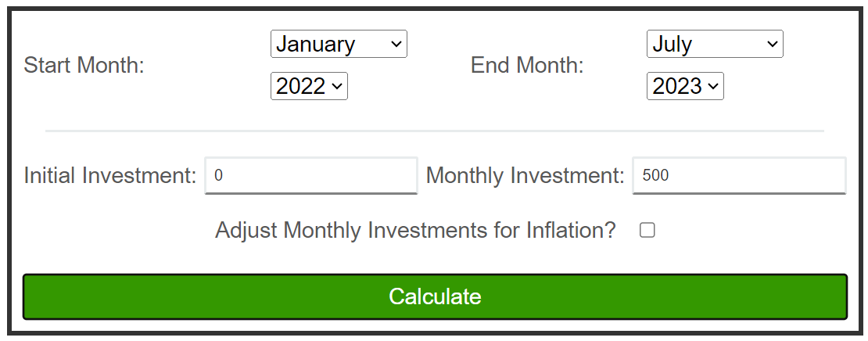868x341 pixels.
Task: Click the horizontal divider below month selectors
Action: click(435, 131)
